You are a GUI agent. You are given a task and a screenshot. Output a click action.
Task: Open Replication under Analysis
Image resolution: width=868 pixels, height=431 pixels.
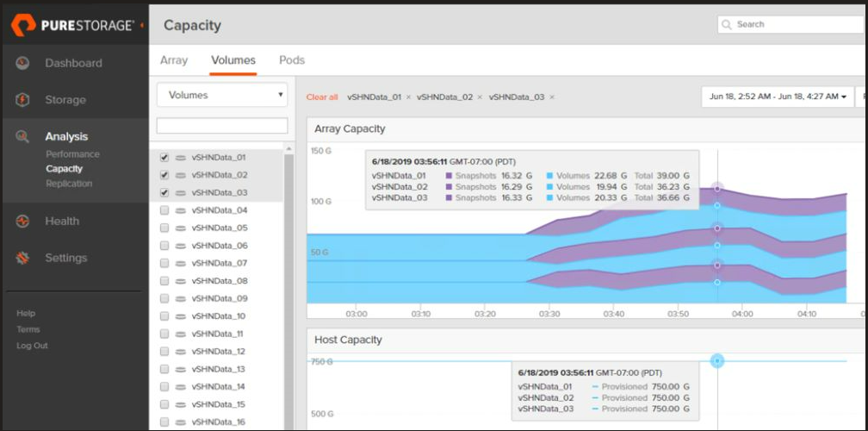pos(69,184)
